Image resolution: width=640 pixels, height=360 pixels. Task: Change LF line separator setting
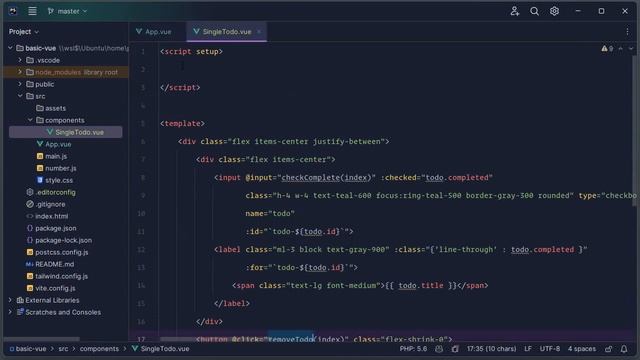click(528, 349)
